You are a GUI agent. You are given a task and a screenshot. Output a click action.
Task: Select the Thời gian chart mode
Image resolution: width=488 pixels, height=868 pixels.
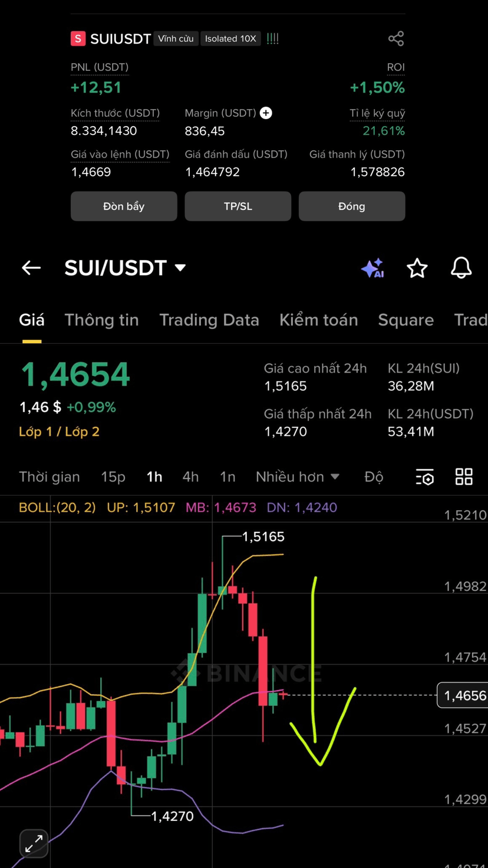click(50, 476)
